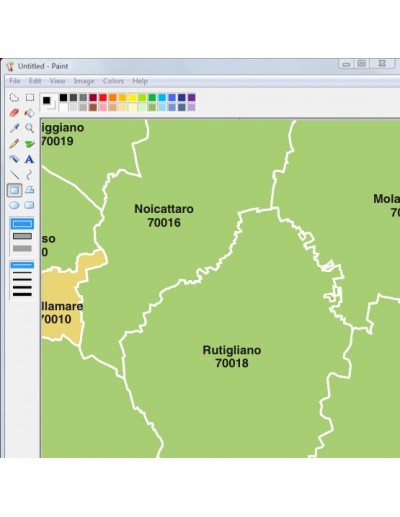Pick the black color swatch
The image size is (400, 517).
tap(63, 97)
